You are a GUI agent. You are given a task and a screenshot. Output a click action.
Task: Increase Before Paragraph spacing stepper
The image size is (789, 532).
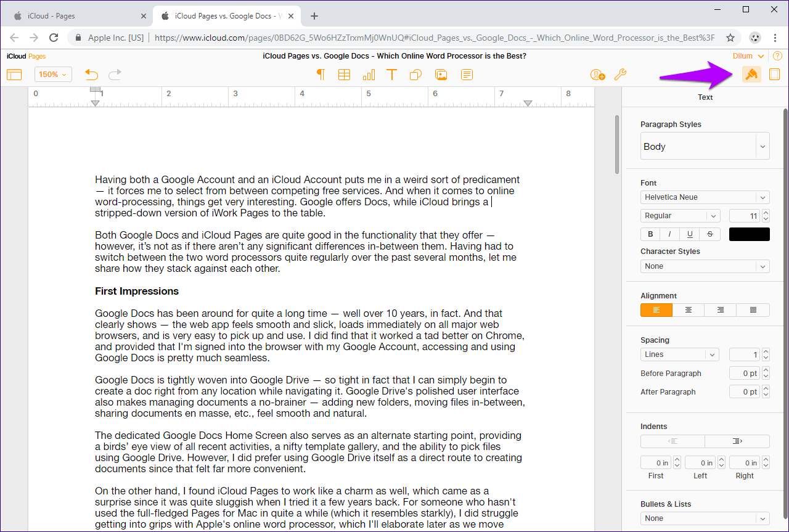[x=766, y=370]
